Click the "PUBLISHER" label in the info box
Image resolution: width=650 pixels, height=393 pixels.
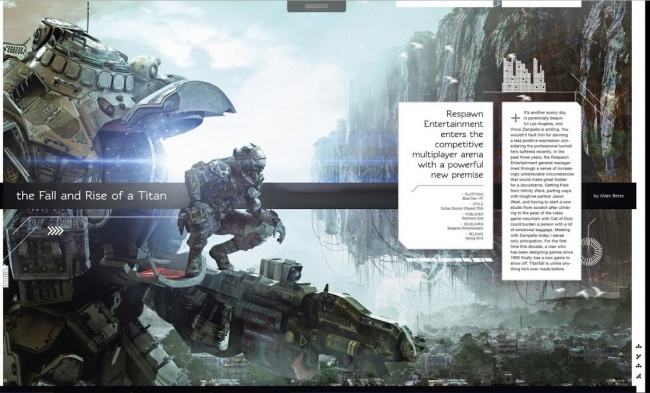click(x=473, y=214)
